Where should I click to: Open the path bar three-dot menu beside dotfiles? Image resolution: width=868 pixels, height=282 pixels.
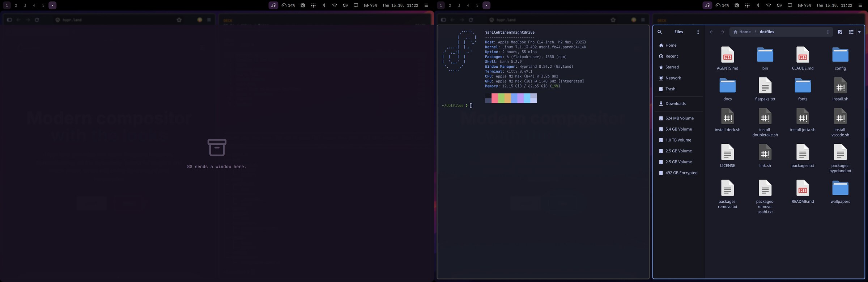tap(827, 32)
